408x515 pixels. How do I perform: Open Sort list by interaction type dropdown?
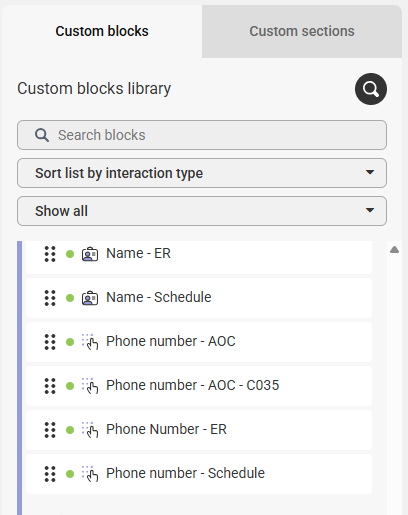pos(202,173)
